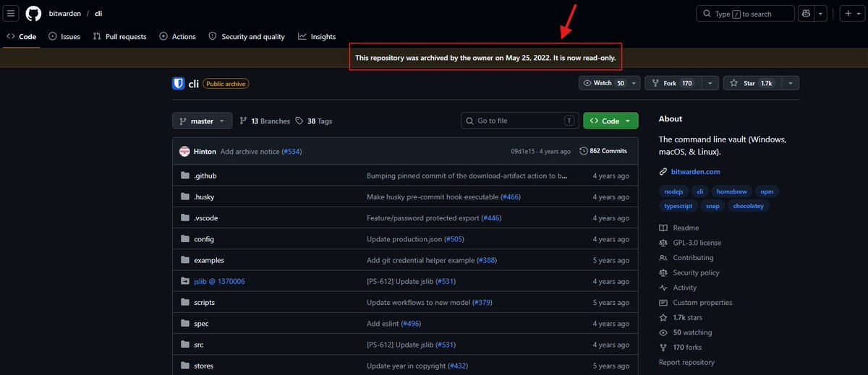The width and height of the screenshot is (868, 375).
Task: Open commit hash 09d1e15
Action: tap(524, 151)
